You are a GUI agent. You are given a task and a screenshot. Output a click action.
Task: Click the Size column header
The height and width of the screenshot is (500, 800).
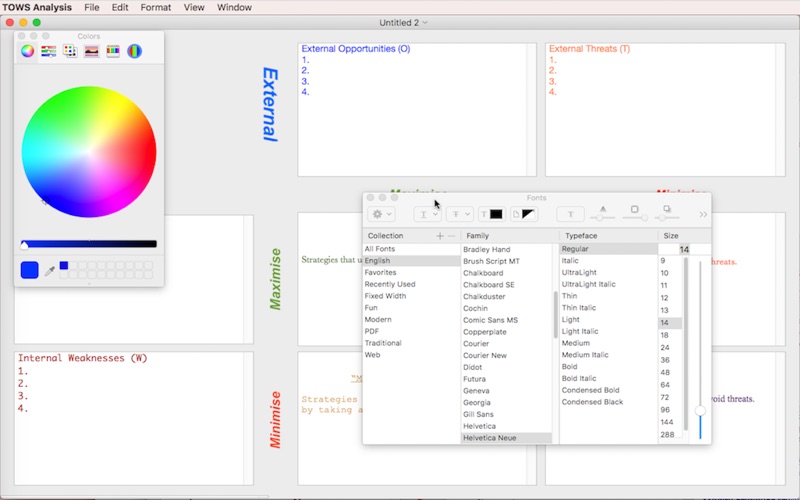(x=685, y=236)
